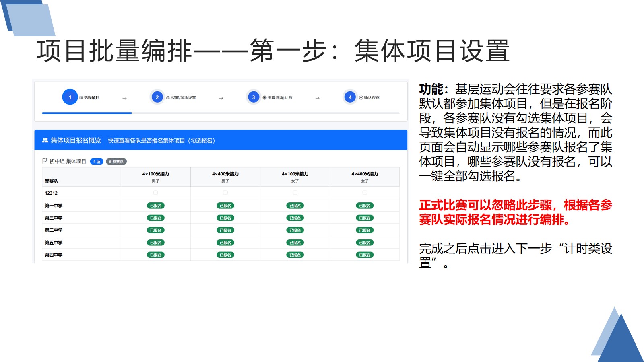Check 12312's women's 4×100米接力 box
Image resolution: width=644 pixels, height=362 pixels.
pos(295,193)
